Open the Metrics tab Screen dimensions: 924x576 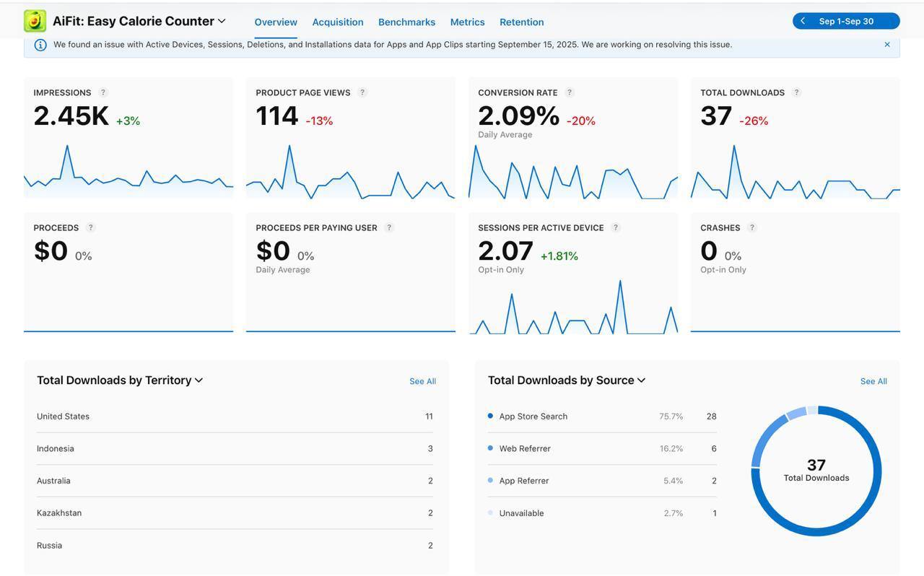[467, 22]
